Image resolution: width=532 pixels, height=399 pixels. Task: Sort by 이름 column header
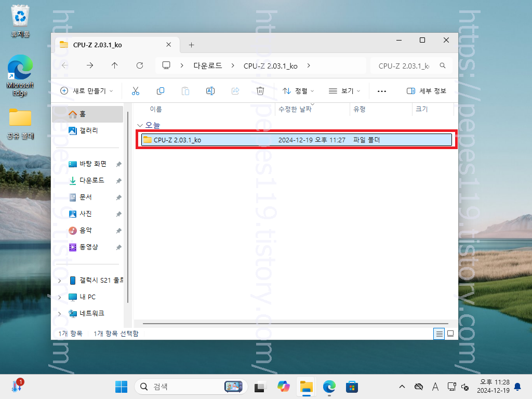pos(205,109)
